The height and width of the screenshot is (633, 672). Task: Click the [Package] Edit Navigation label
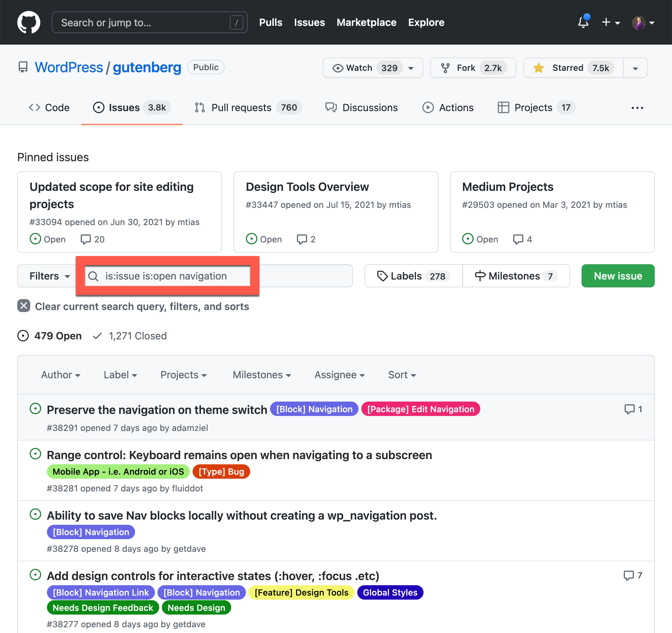421,409
